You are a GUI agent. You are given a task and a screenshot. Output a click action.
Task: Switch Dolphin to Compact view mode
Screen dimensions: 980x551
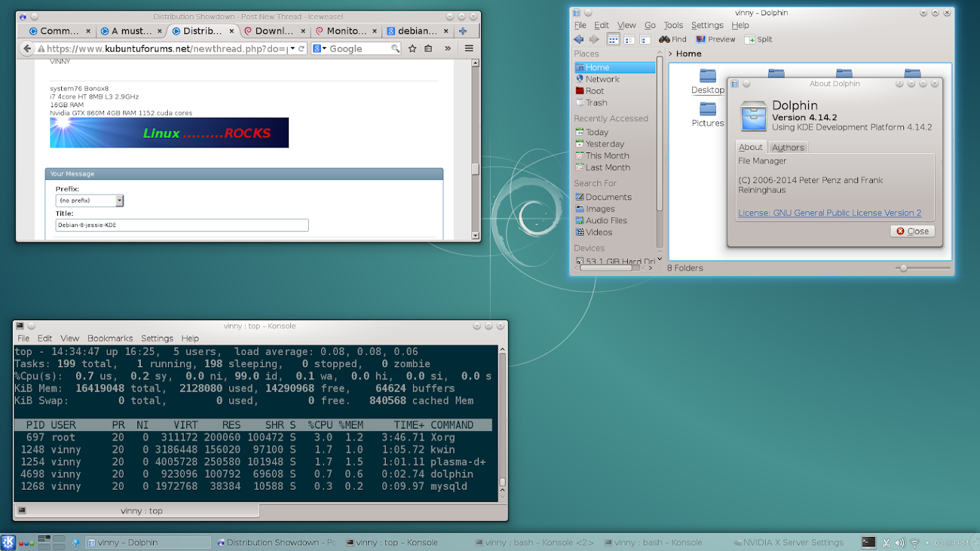pos(629,40)
